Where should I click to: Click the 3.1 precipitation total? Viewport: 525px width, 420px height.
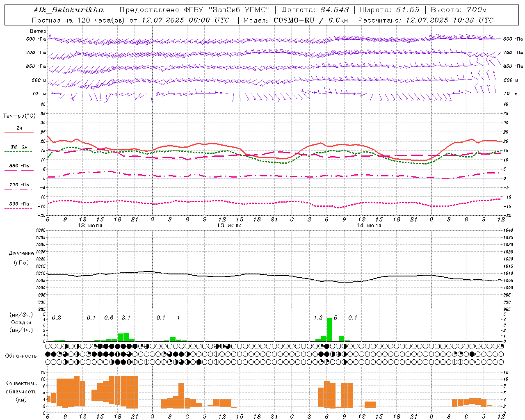coord(126,318)
